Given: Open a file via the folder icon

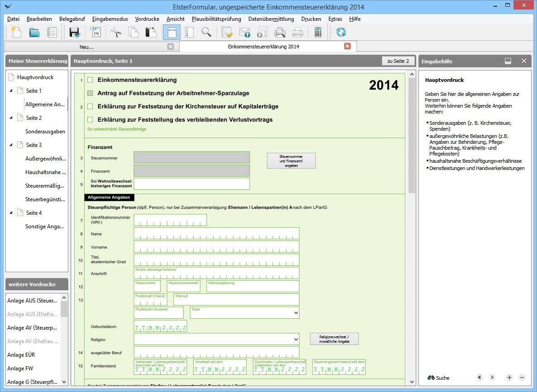Looking at the screenshot, I should pyautogui.click(x=34, y=33).
